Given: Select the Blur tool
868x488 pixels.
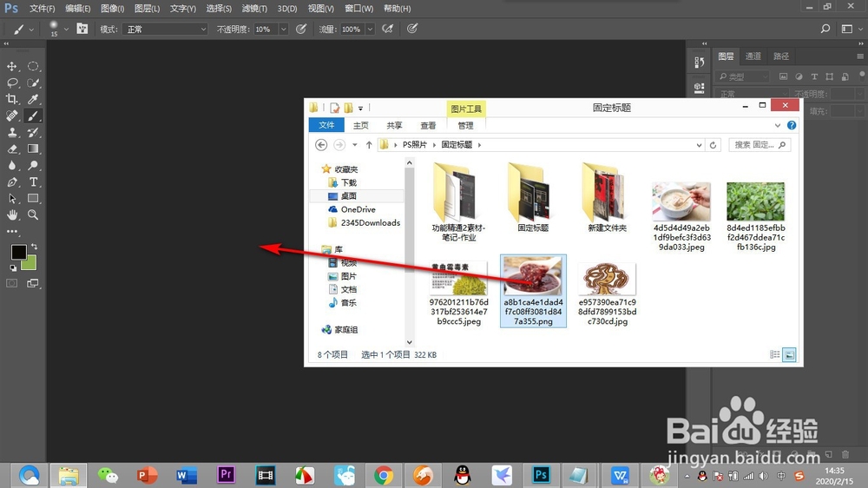Looking at the screenshot, I should click(11, 166).
